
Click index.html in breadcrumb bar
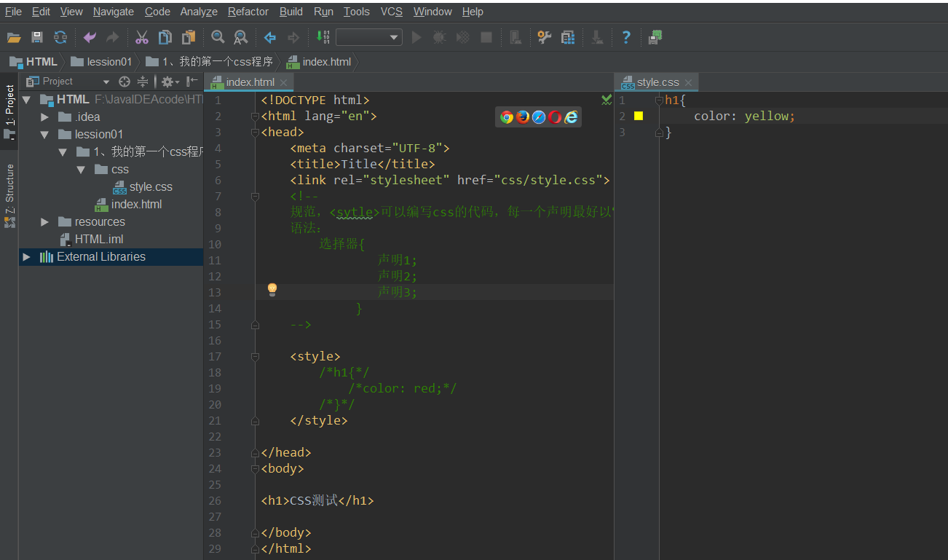(x=319, y=62)
